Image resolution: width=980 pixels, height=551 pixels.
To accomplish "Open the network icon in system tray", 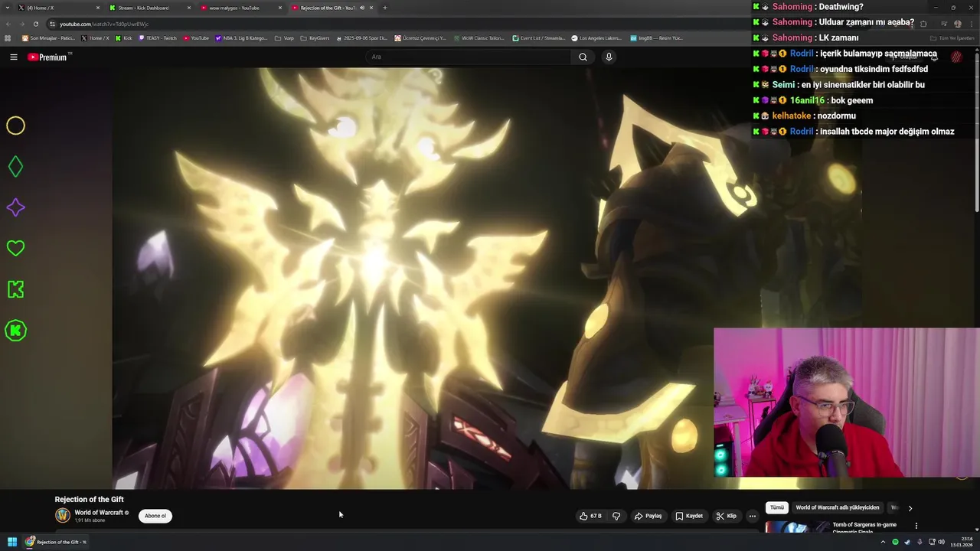I will [931, 542].
